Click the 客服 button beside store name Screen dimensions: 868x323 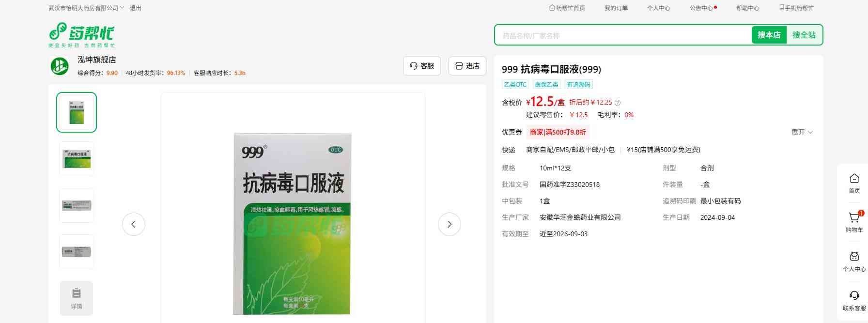click(x=421, y=66)
